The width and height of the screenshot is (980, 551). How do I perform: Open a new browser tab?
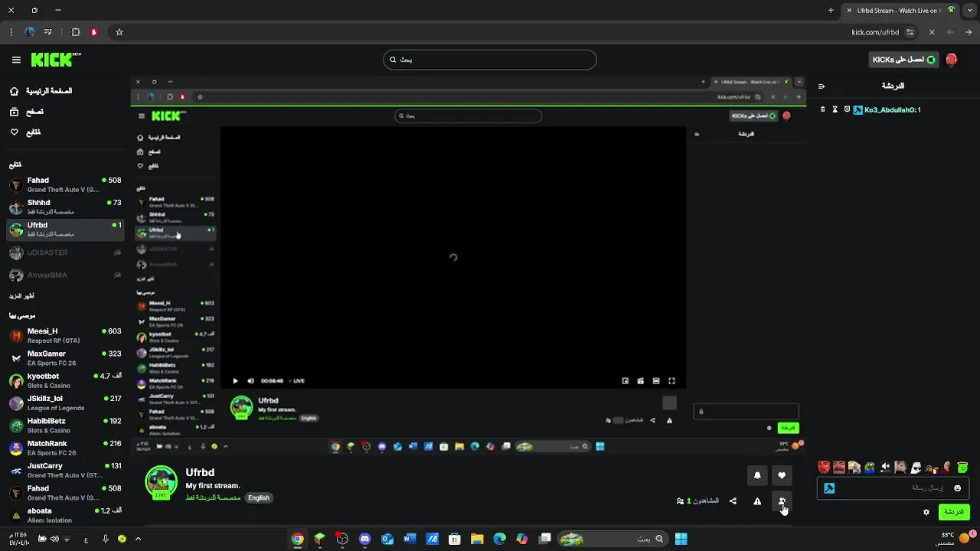831,11
